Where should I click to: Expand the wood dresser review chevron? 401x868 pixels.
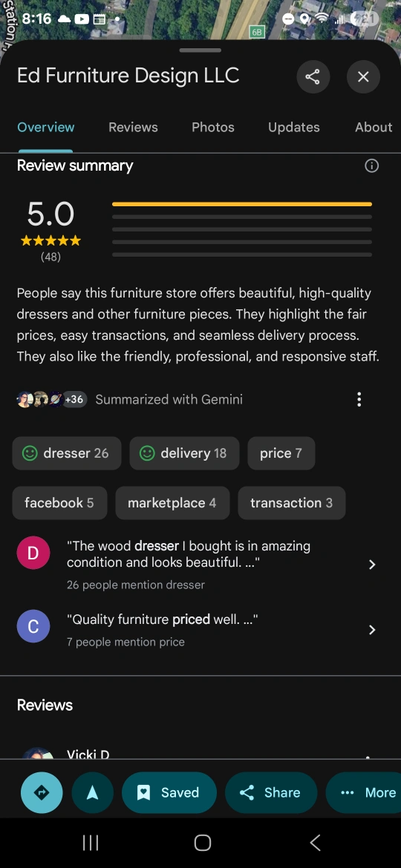[x=372, y=565]
